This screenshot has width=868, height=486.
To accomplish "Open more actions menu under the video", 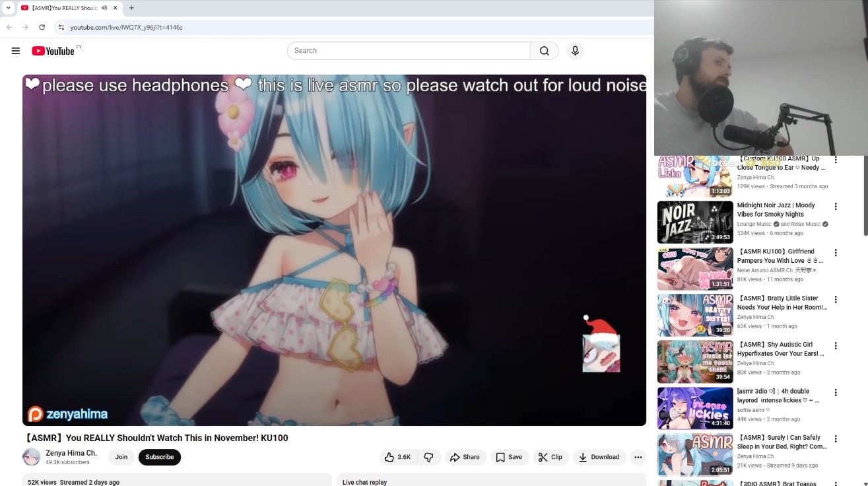I will [x=638, y=457].
